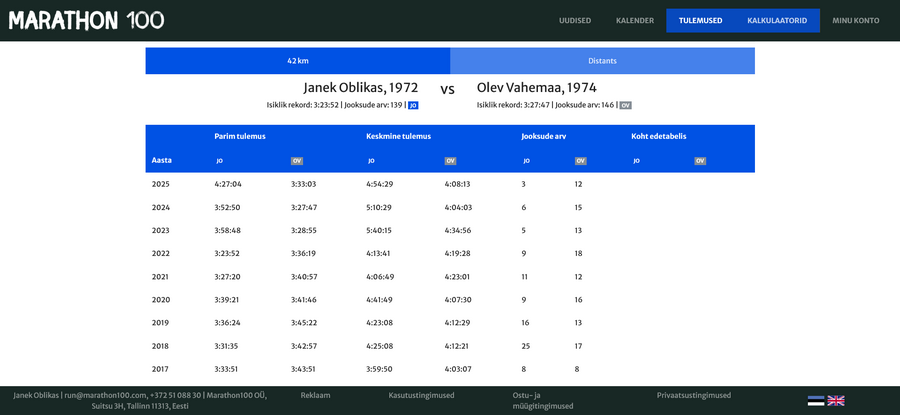The height and width of the screenshot is (415, 900).
Task: Click the OV badge under Jooksude arv
Action: [x=580, y=161]
